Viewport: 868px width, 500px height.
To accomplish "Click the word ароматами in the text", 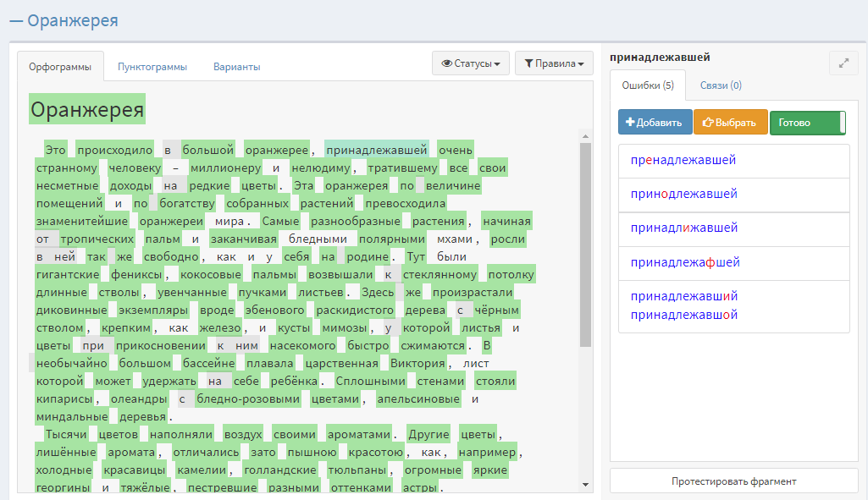I will click(x=359, y=434).
